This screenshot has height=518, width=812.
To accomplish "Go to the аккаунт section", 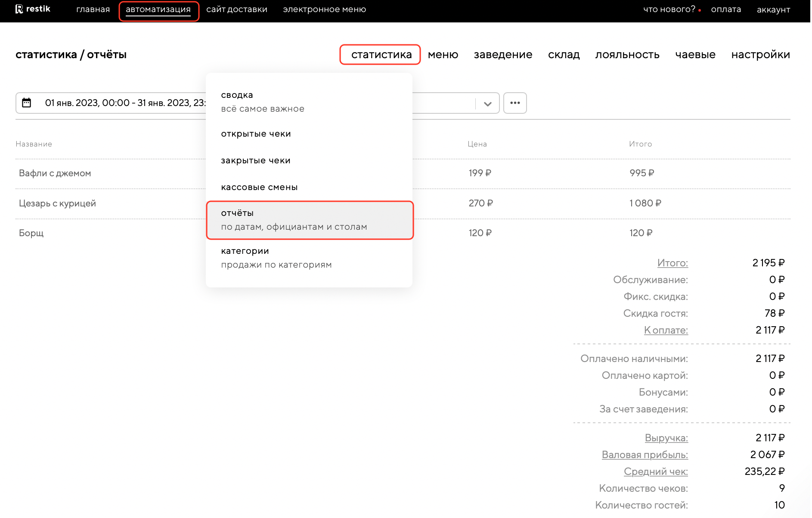I will [773, 9].
